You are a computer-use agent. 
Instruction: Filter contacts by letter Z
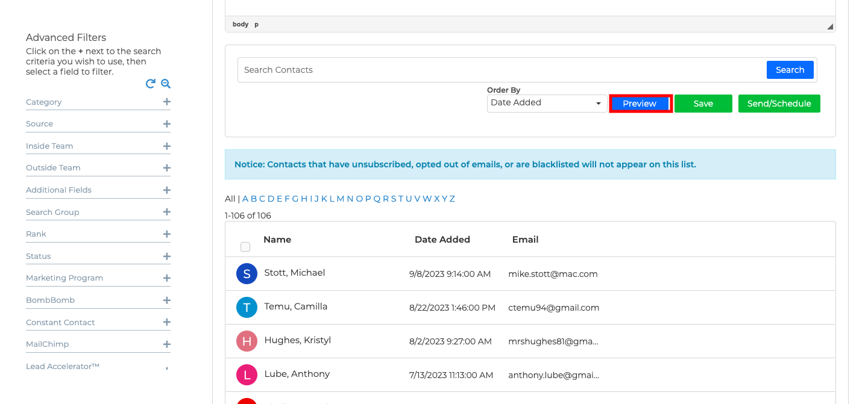point(452,199)
